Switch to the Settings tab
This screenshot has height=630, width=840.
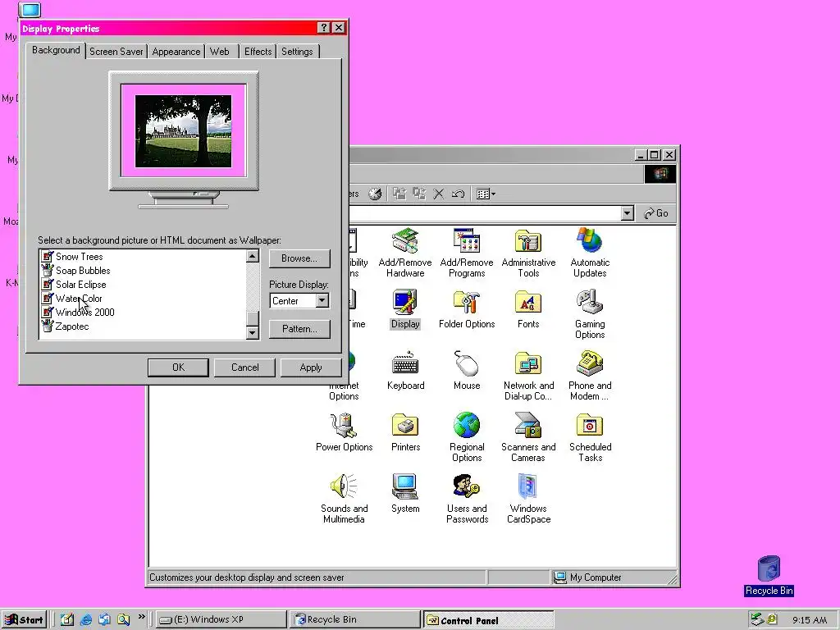[x=297, y=52]
